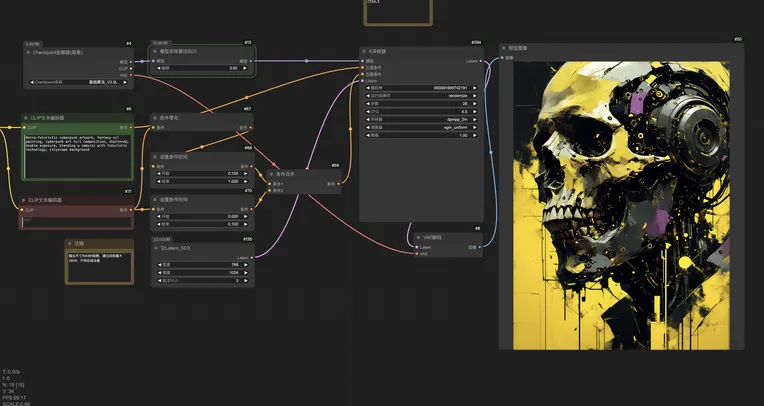Collapse the 模型采样算法SD3 node via its title dot
Viewport: 764px width, 406px height.
tap(156, 51)
